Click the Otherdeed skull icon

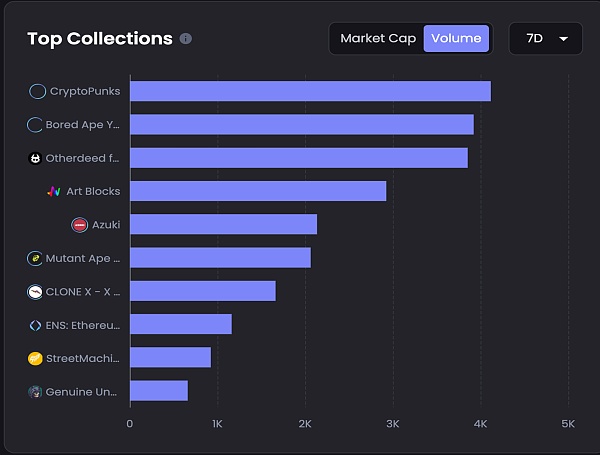(x=35, y=158)
